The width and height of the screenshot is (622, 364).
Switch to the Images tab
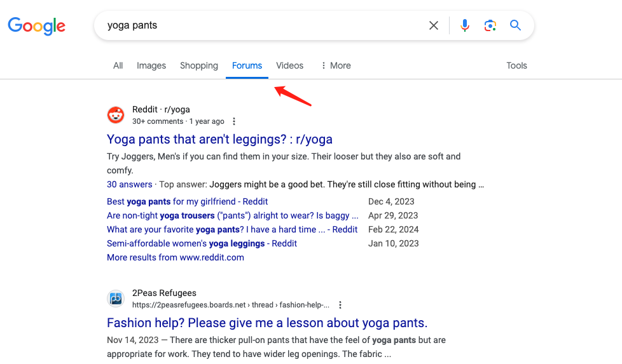click(x=151, y=65)
